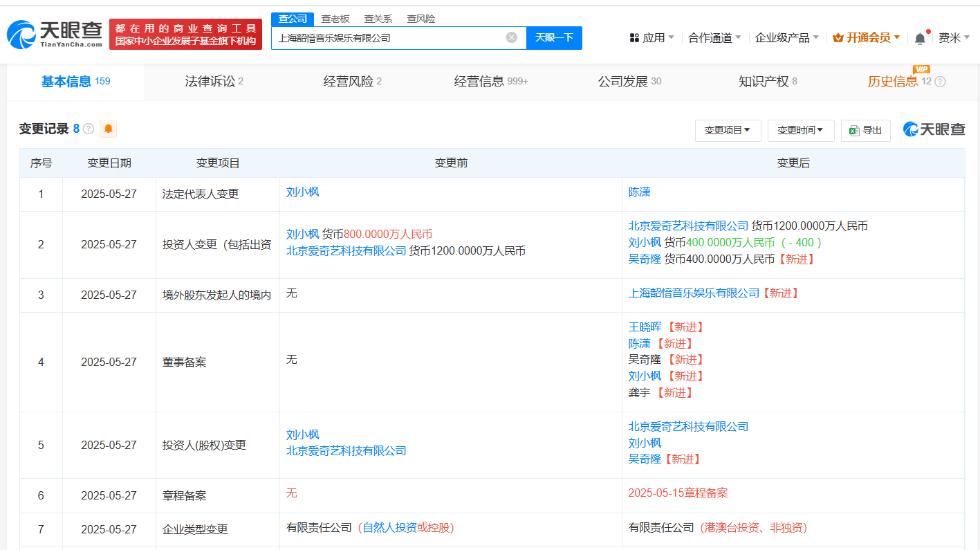
Task: Toggle the orange change-alert bell icon
Action: (109, 129)
